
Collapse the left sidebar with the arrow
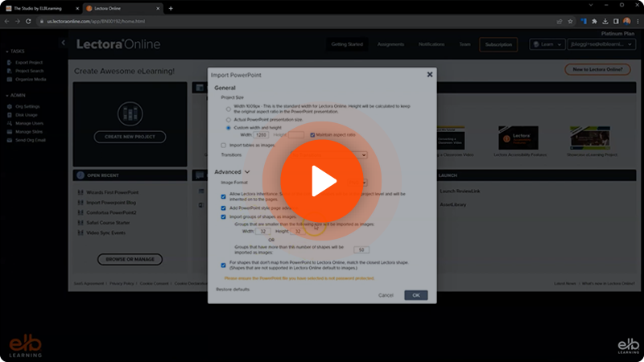(x=63, y=43)
